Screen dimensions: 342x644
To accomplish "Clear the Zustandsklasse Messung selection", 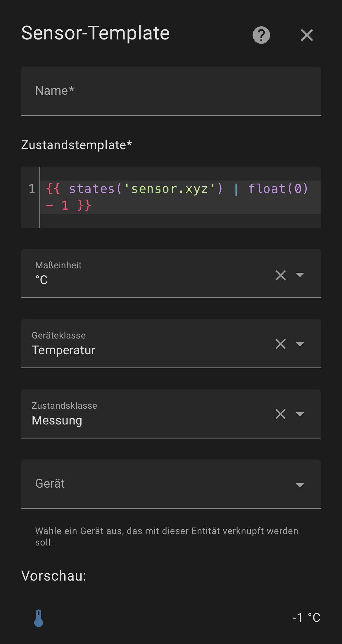I will tap(281, 414).
